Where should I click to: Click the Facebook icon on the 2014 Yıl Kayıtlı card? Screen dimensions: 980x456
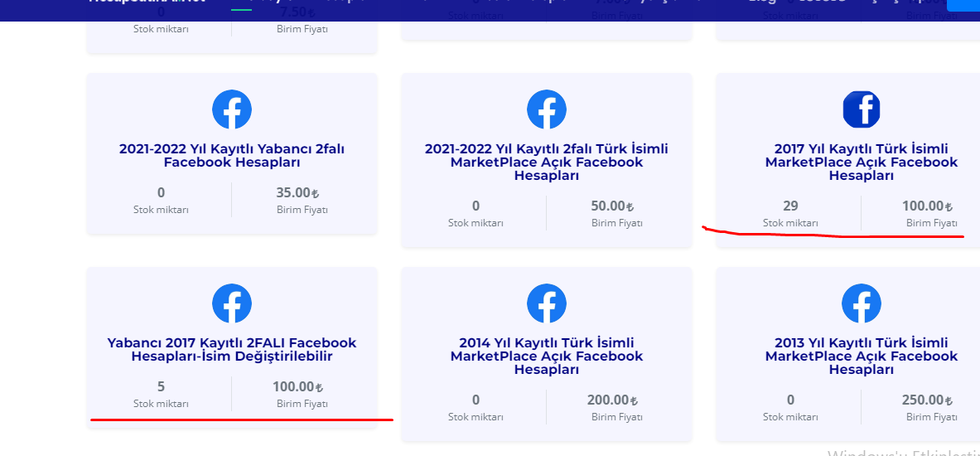547,303
